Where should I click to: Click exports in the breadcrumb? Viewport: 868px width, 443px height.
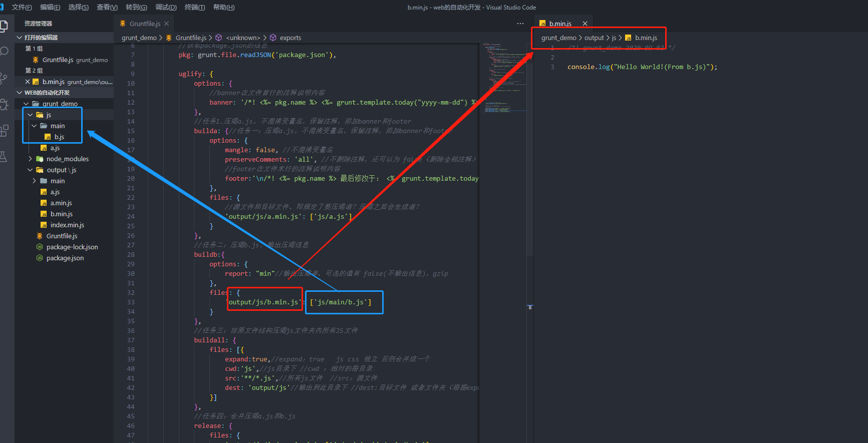291,38
